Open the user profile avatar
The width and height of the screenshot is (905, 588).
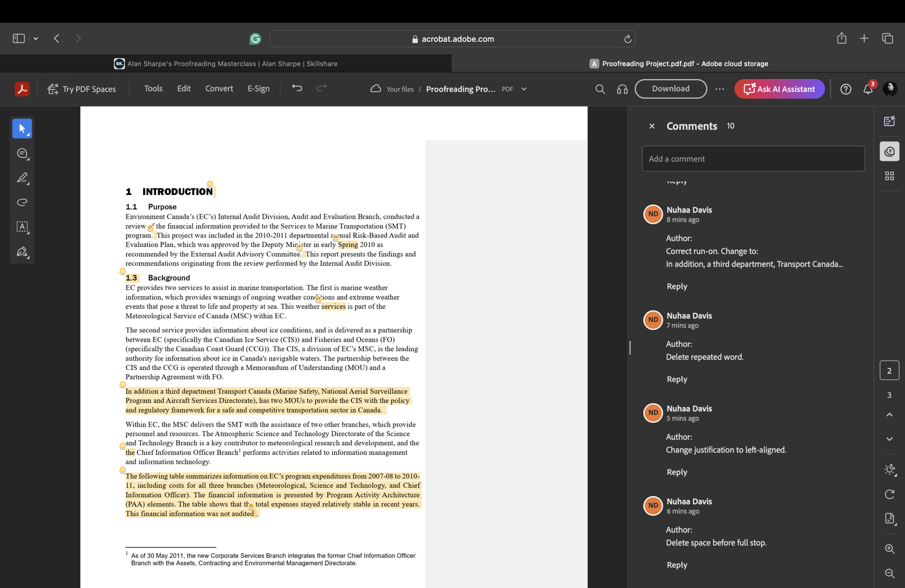(890, 88)
